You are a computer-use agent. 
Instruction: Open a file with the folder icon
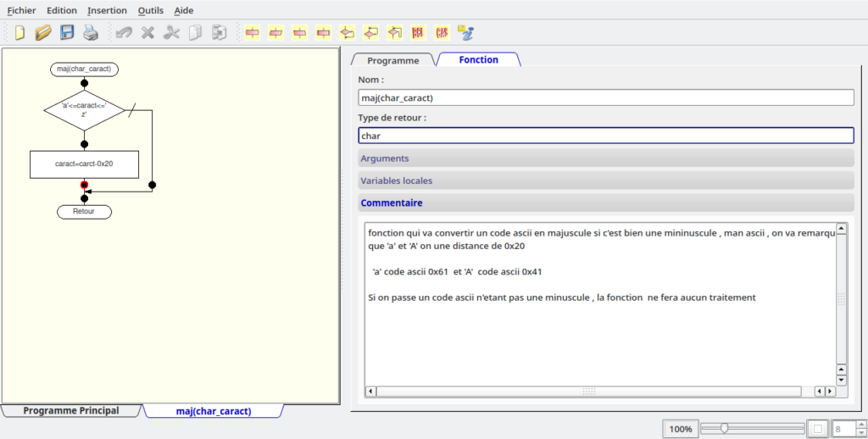coord(43,33)
